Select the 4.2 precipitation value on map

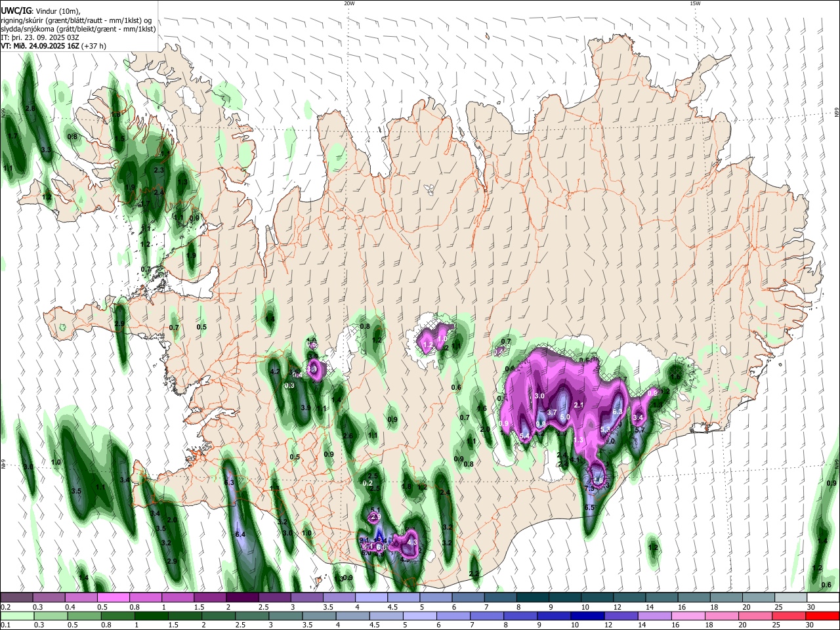[275, 371]
